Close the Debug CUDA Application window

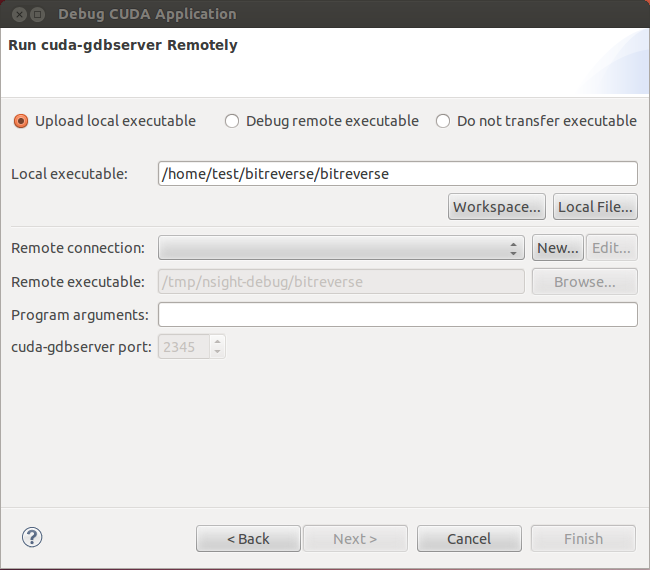click(x=17, y=15)
